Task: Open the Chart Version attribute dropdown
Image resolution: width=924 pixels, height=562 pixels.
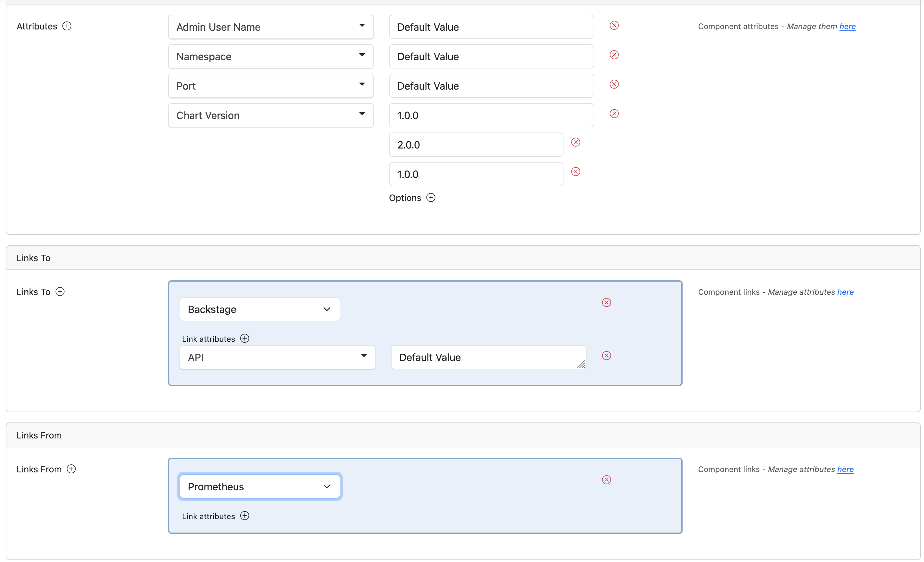Action: click(x=270, y=116)
